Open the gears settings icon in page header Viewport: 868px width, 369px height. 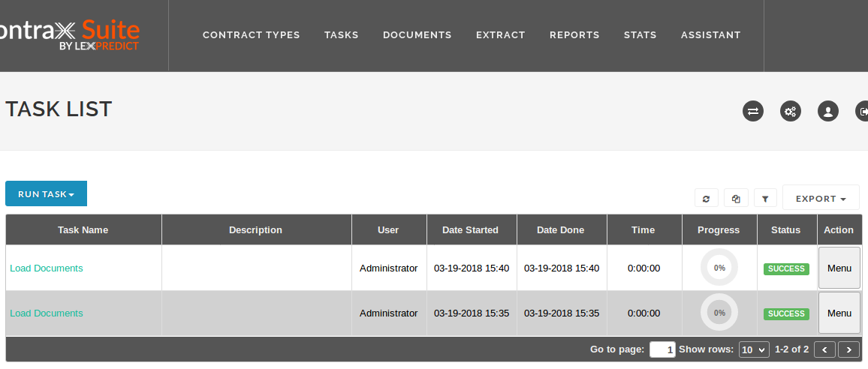(791, 111)
